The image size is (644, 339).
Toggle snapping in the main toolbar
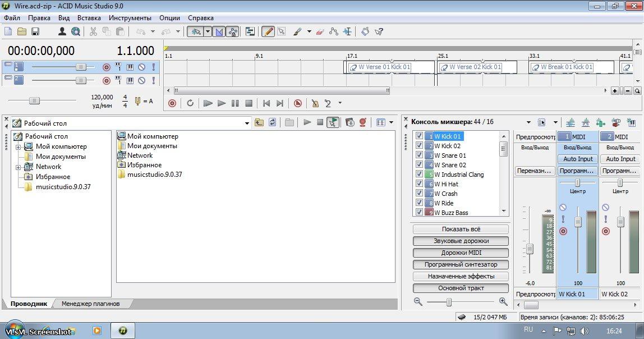[195, 31]
